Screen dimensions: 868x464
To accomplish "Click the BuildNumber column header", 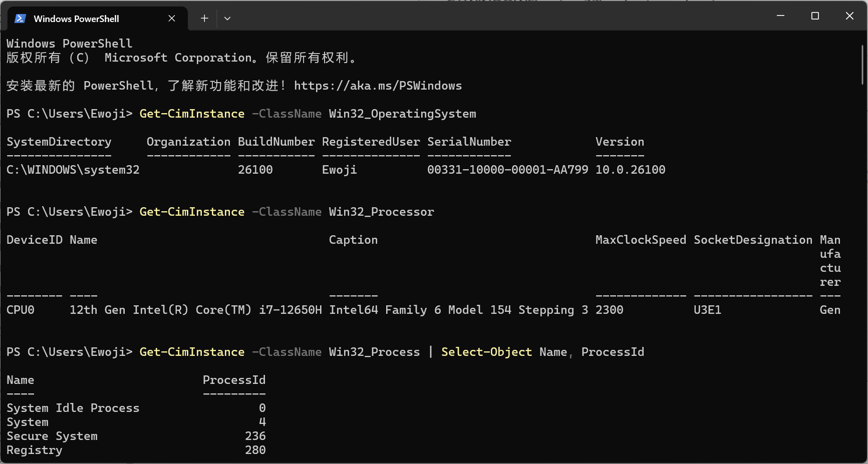I will tap(276, 142).
